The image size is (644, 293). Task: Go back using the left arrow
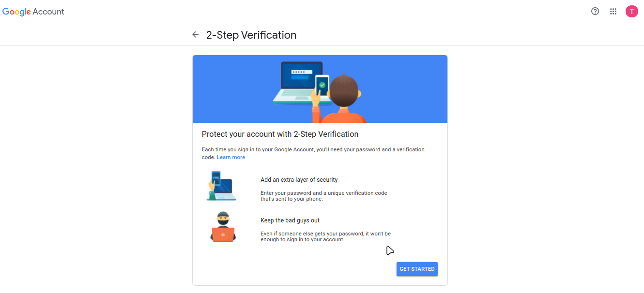click(x=196, y=35)
